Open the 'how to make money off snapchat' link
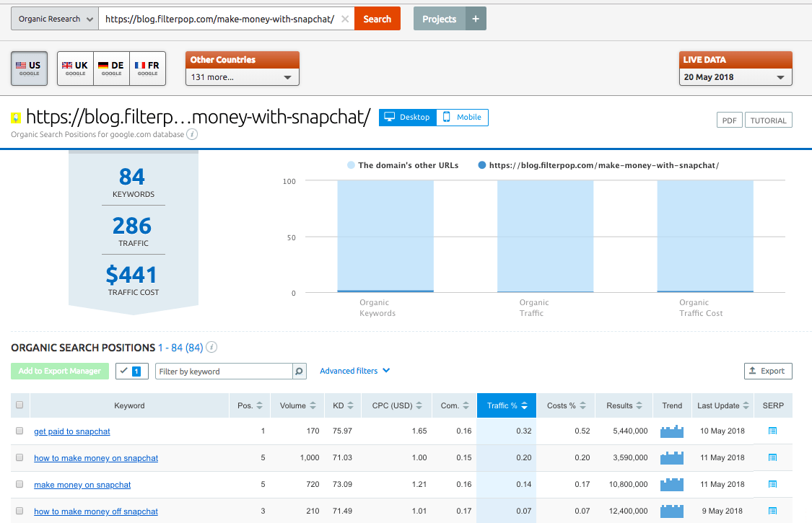Screen dimensions: 812x523 pyautogui.click(x=96, y=511)
